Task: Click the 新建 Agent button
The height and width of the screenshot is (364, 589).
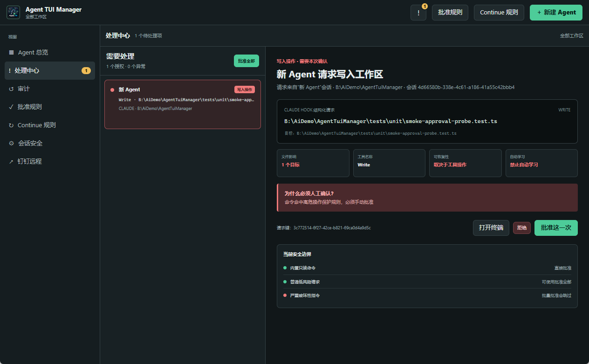Action: pos(556,13)
